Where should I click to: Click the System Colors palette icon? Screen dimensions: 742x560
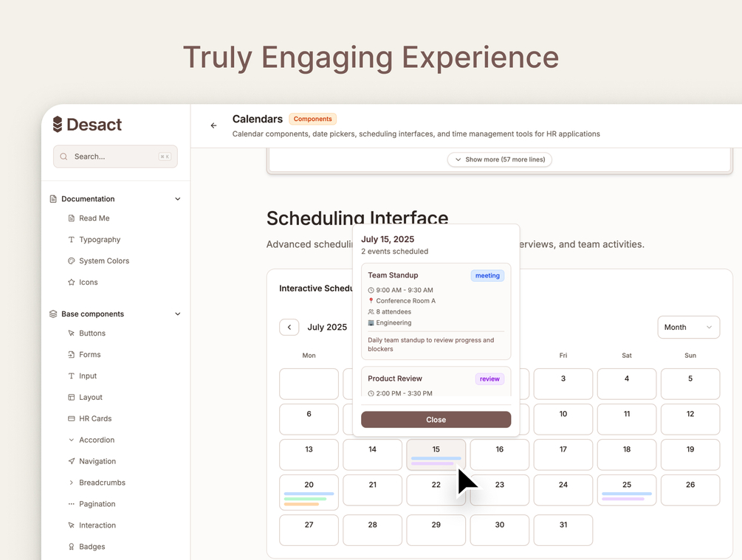[x=72, y=261]
